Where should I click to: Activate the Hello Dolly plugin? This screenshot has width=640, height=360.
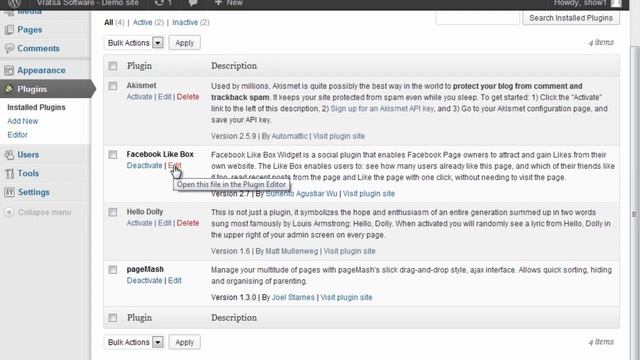pos(139,223)
